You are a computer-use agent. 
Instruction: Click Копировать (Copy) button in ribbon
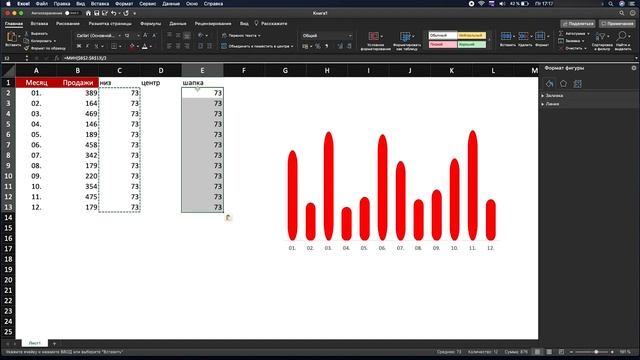pyautogui.click(x=40, y=41)
